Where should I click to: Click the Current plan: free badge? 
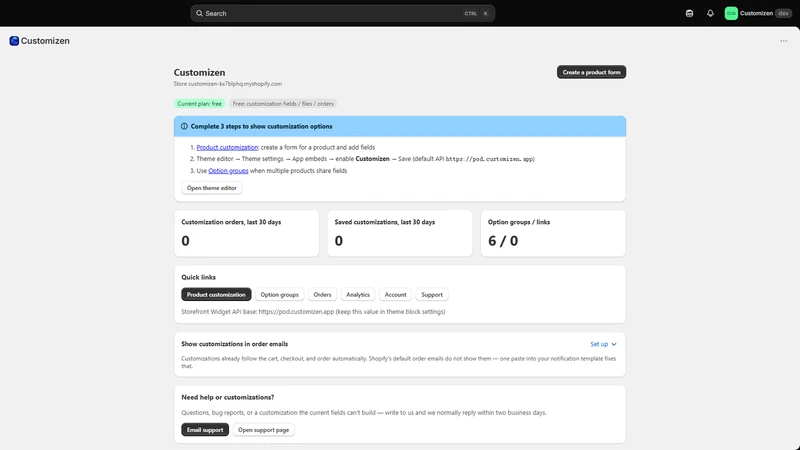(199, 104)
